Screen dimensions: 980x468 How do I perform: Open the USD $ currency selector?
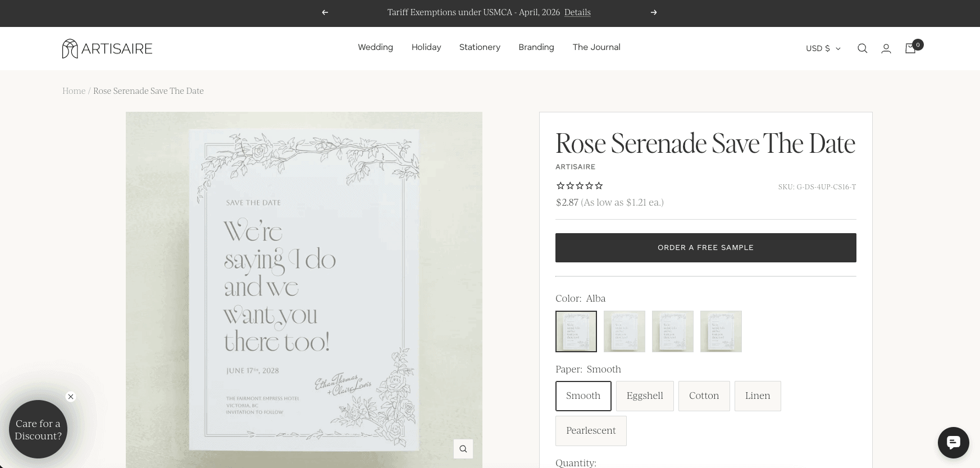point(823,48)
